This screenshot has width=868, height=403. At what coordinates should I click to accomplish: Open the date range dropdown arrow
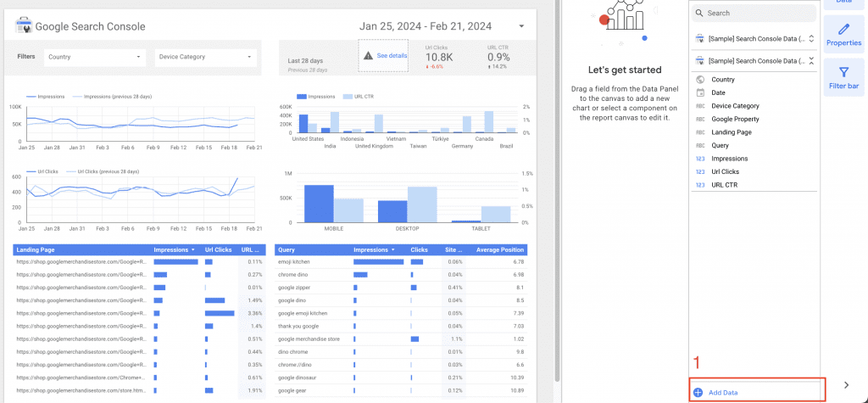coord(521,26)
